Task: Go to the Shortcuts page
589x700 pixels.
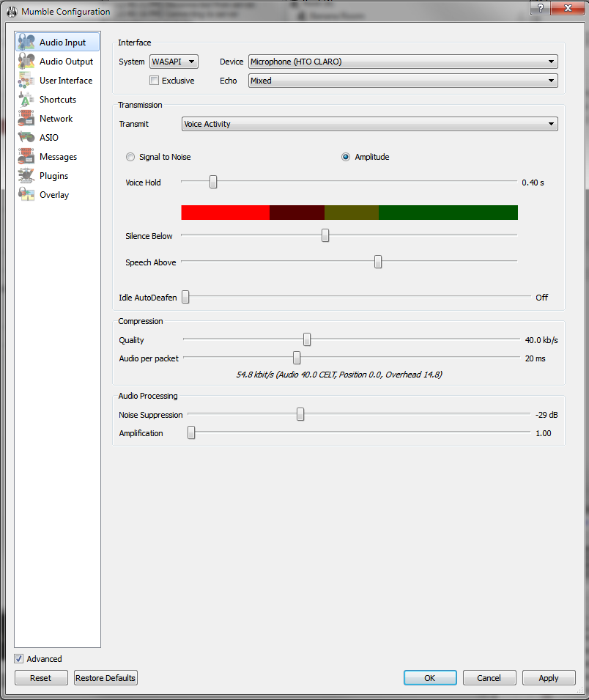Action: point(58,99)
